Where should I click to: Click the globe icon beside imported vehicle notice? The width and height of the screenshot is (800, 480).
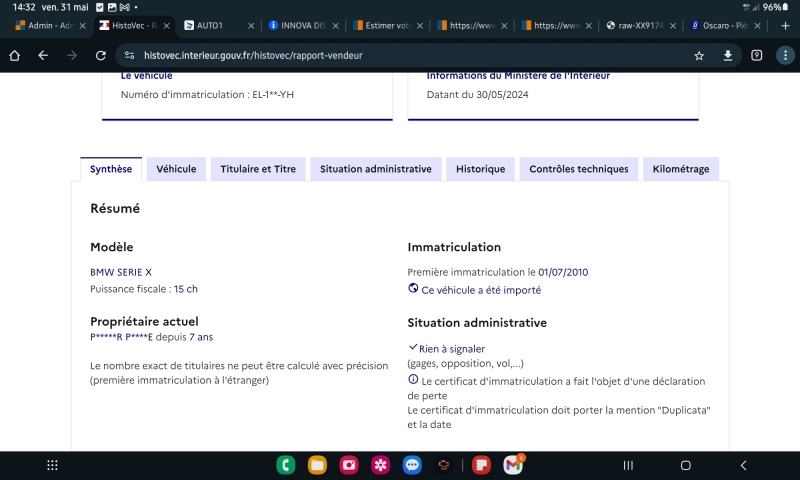413,288
